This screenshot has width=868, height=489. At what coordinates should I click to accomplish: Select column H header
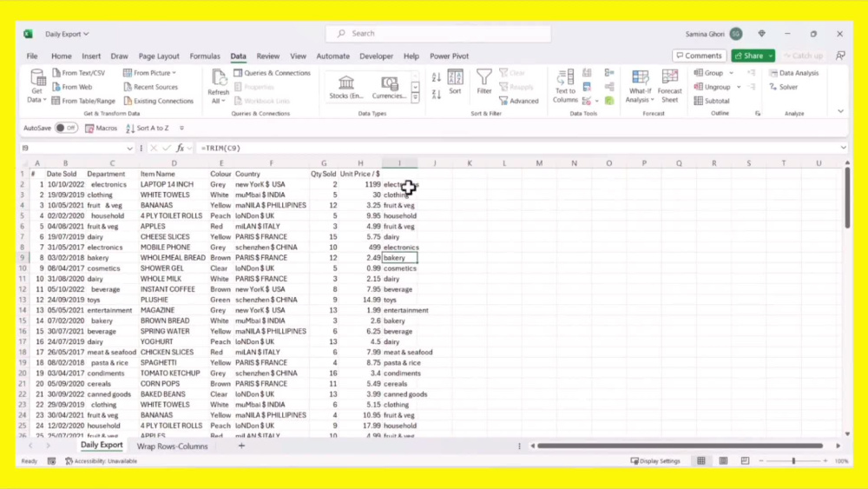pos(360,162)
